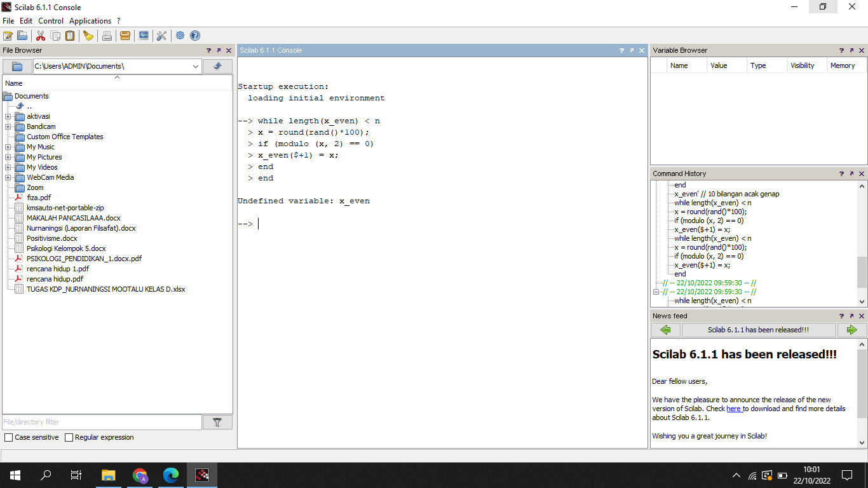868x488 pixels.
Task: Undock the Variable Browser panel
Action: point(851,50)
